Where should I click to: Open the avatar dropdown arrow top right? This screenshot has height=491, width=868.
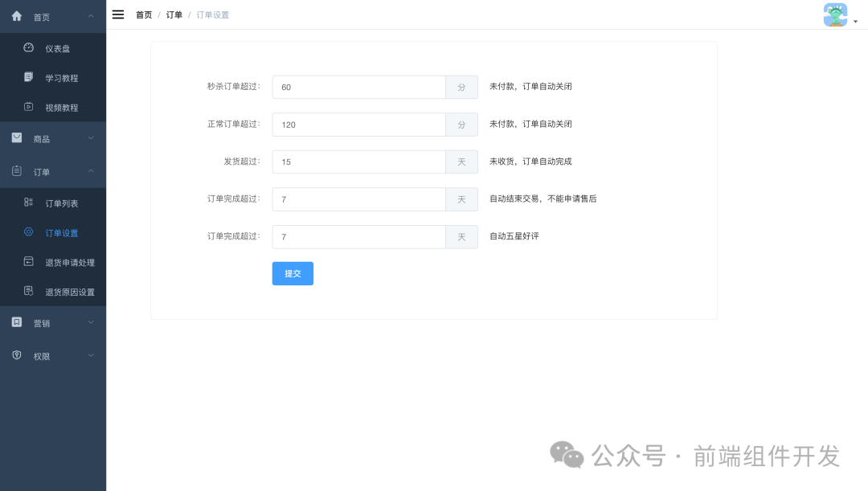(855, 23)
